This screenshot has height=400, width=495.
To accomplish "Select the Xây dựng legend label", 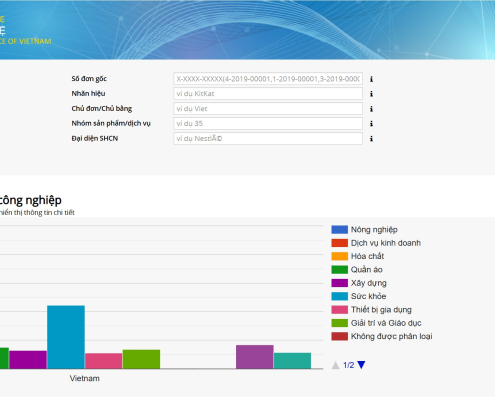I will pyautogui.click(x=369, y=283).
